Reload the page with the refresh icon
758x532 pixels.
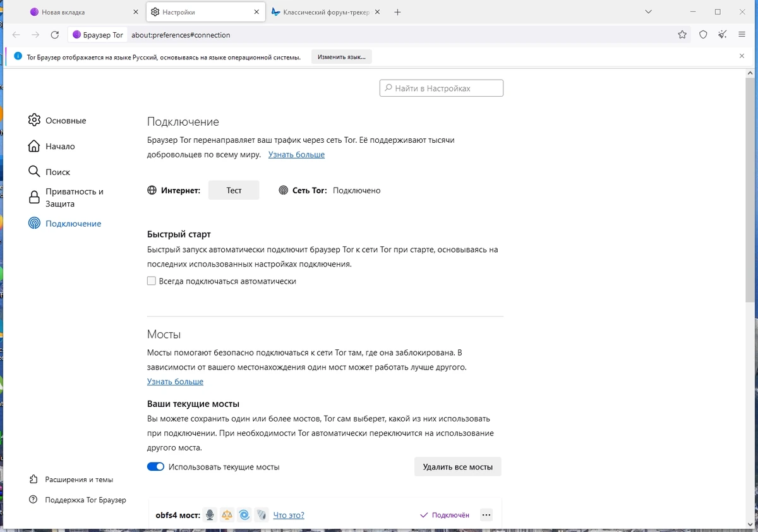point(55,35)
